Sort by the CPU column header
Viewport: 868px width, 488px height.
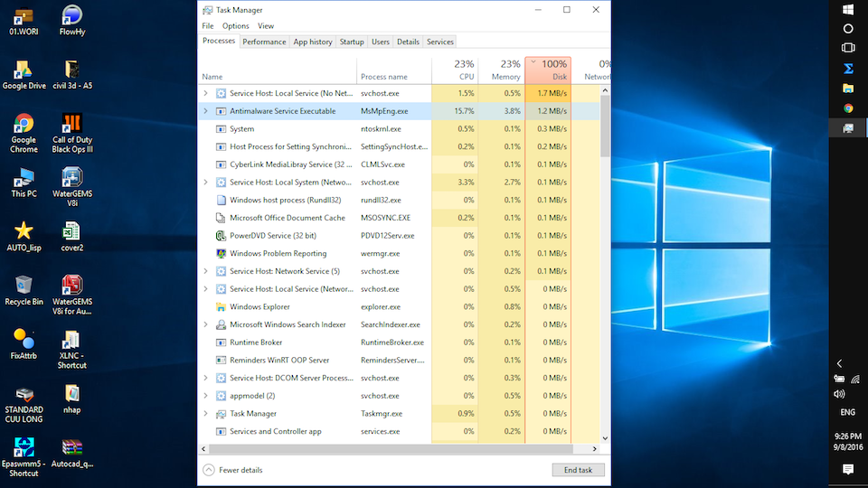455,70
